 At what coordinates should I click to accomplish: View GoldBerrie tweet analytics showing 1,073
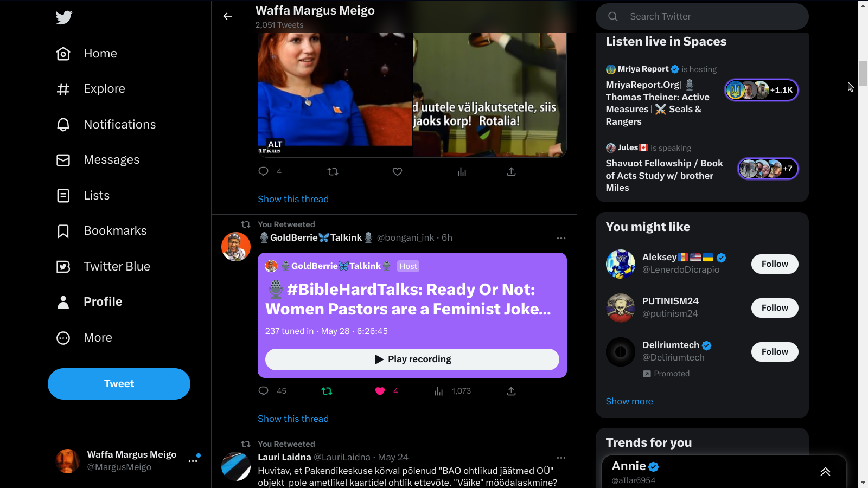click(452, 391)
